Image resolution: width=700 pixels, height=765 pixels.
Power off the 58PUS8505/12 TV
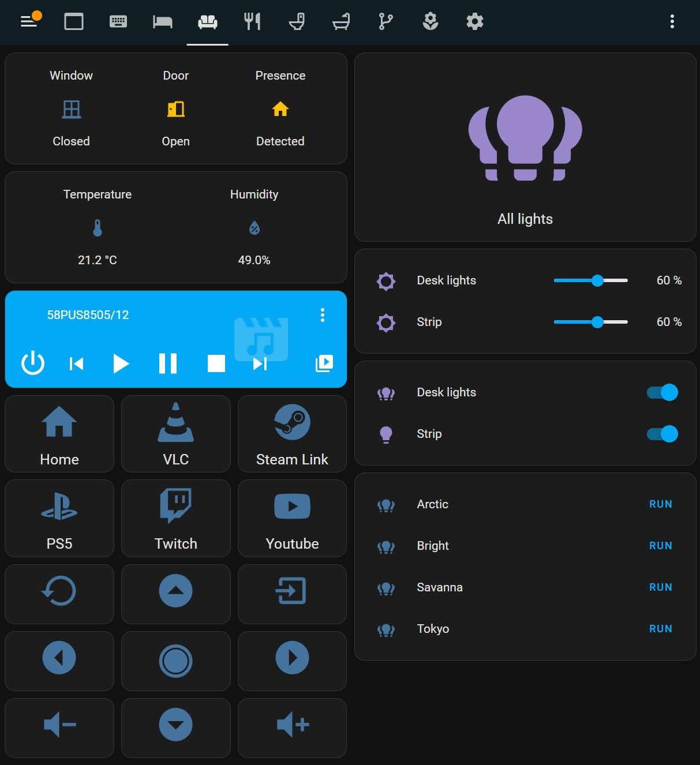click(x=33, y=363)
